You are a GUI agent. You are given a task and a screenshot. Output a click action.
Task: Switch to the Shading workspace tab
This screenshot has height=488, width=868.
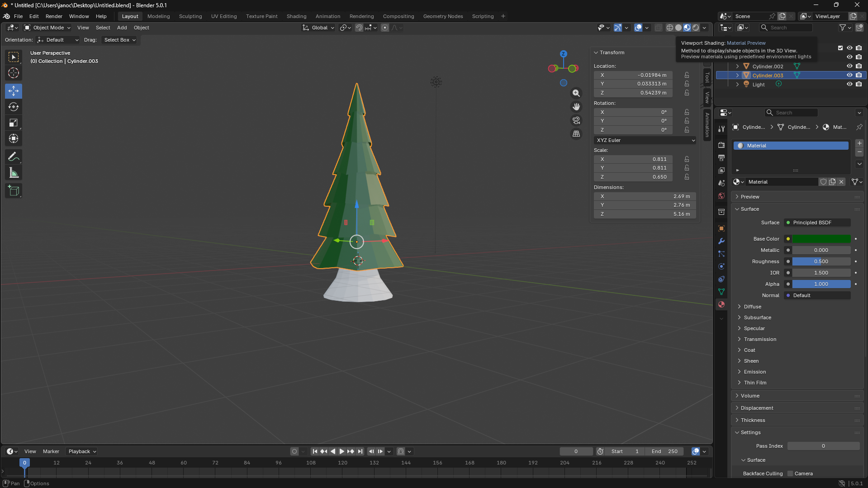(x=296, y=16)
